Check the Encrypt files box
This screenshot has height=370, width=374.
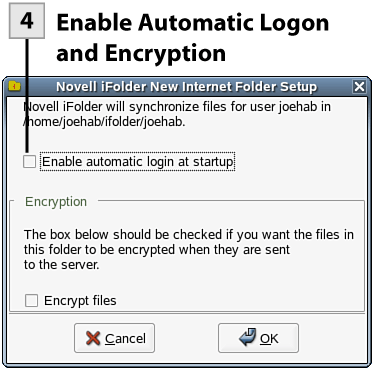coord(31,300)
